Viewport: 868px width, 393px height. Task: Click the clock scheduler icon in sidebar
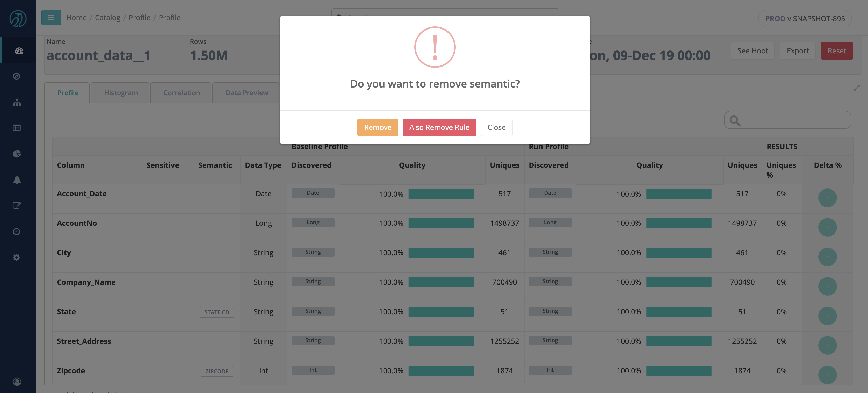point(17,231)
